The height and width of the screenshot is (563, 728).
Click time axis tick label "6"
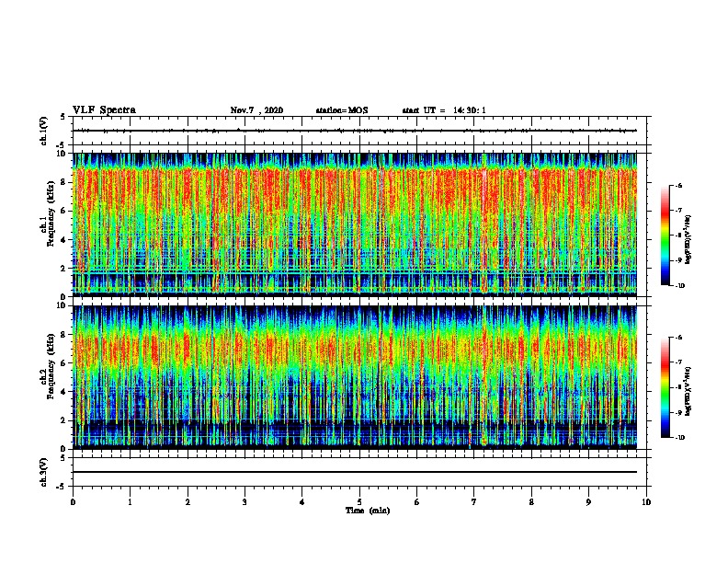click(417, 501)
